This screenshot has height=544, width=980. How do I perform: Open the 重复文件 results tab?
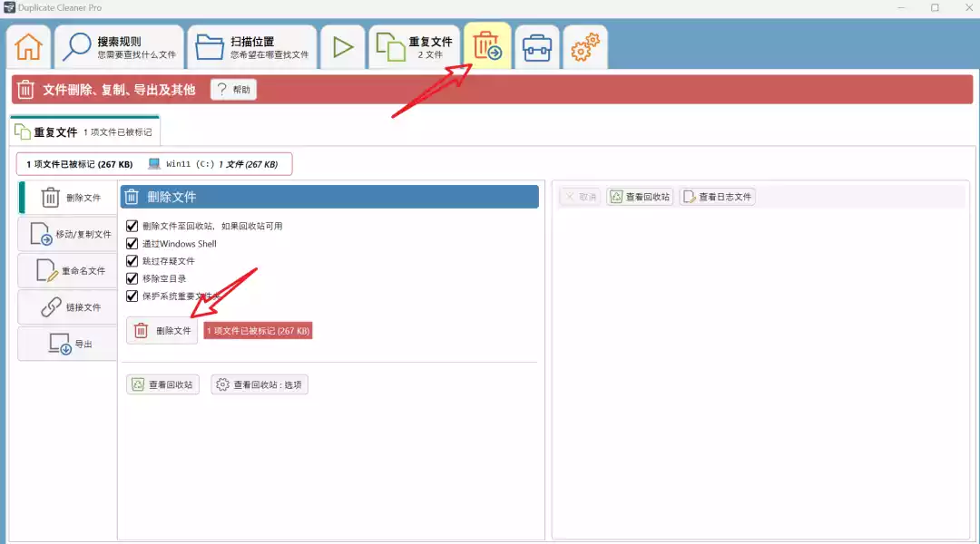415,47
